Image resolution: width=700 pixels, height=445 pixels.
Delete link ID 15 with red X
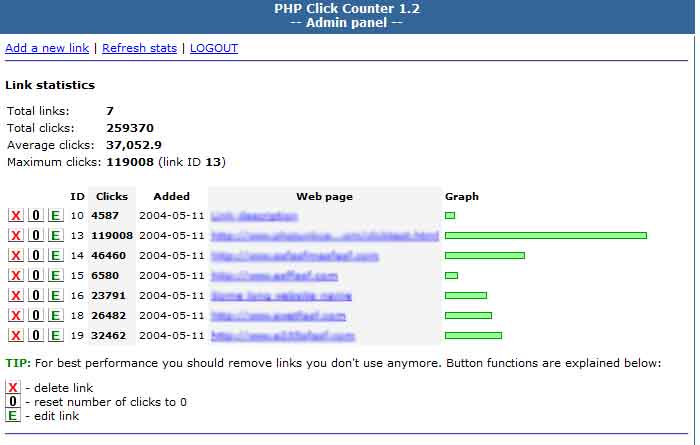[16, 275]
